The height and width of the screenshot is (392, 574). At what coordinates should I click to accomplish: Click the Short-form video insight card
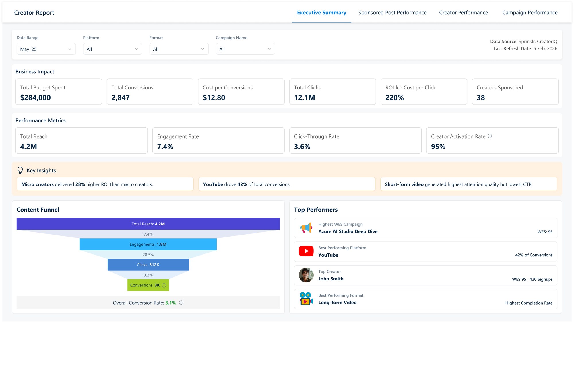tap(469, 184)
